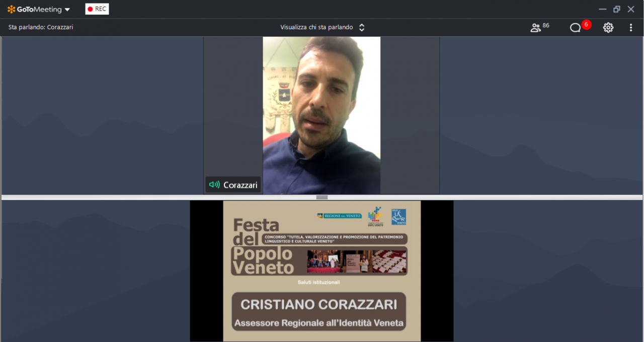The image size is (644, 342).
Task: Open the attendees panel icon
Action: [536, 28]
